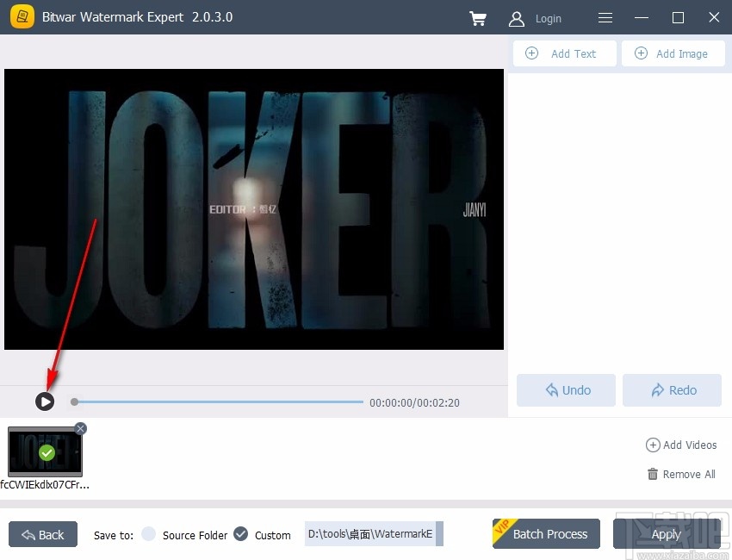Expand the save path field
732x560 pixels.
click(x=438, y=534)
